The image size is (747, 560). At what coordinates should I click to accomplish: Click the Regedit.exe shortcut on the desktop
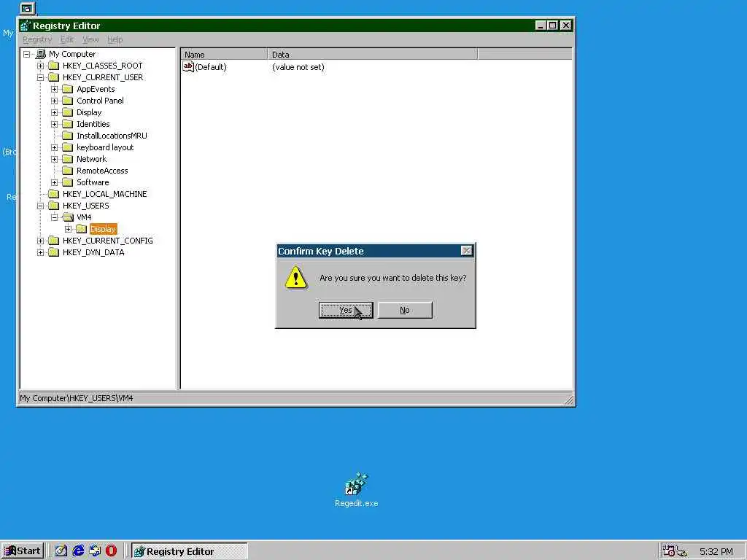[x=356, y=490]
